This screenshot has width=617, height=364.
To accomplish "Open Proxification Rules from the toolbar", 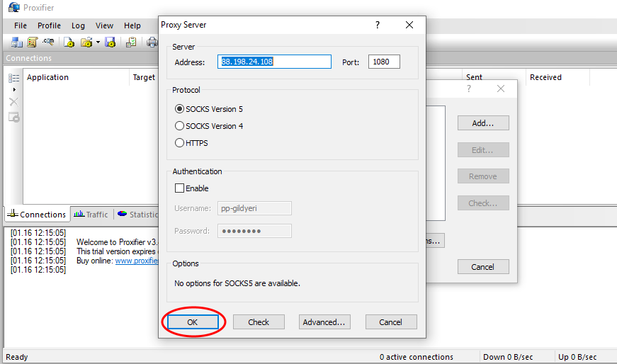I will pos(32,42).
